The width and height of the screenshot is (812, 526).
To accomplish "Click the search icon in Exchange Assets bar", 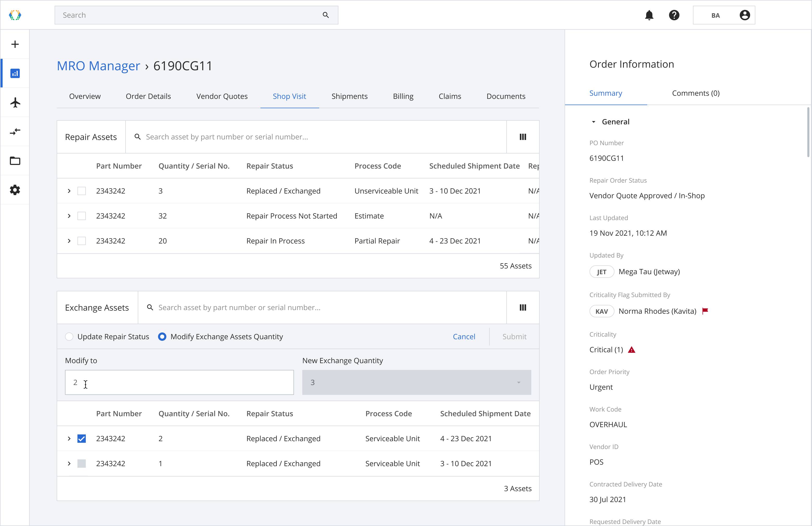I will tap(150, 307).
